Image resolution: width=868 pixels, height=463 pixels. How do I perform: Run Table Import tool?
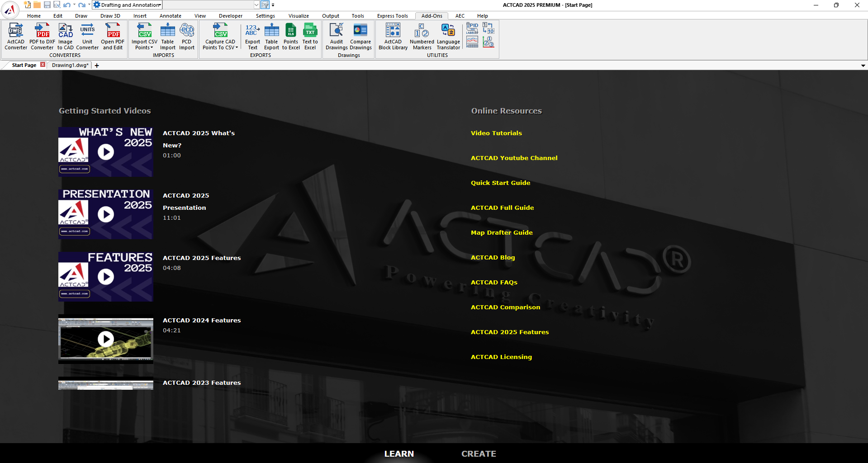coord(167,36)
